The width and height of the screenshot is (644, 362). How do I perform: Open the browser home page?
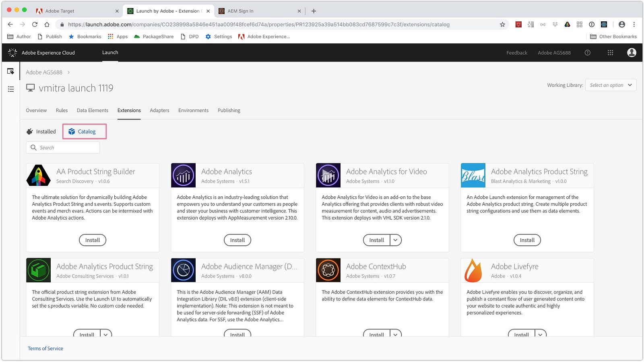click(x=47, y=25)
